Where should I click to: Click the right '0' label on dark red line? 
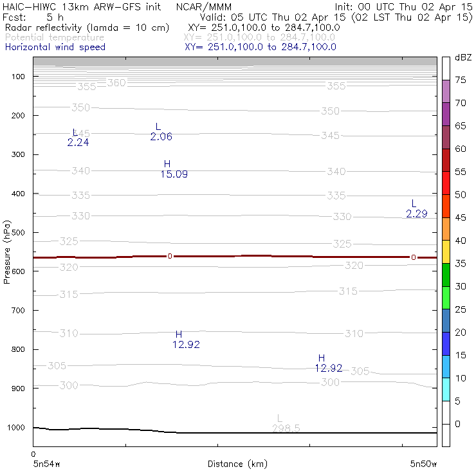tap(413, 257)
